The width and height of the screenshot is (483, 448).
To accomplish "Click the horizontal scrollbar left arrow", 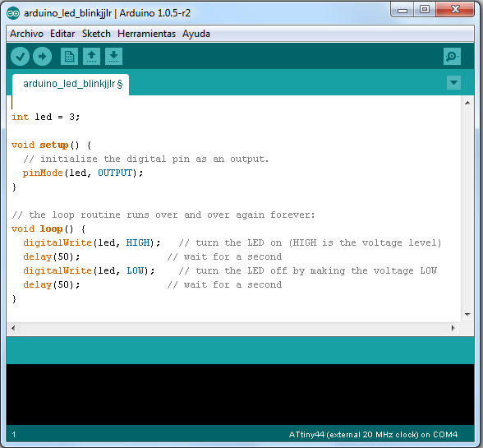I will tap(13, 328).
